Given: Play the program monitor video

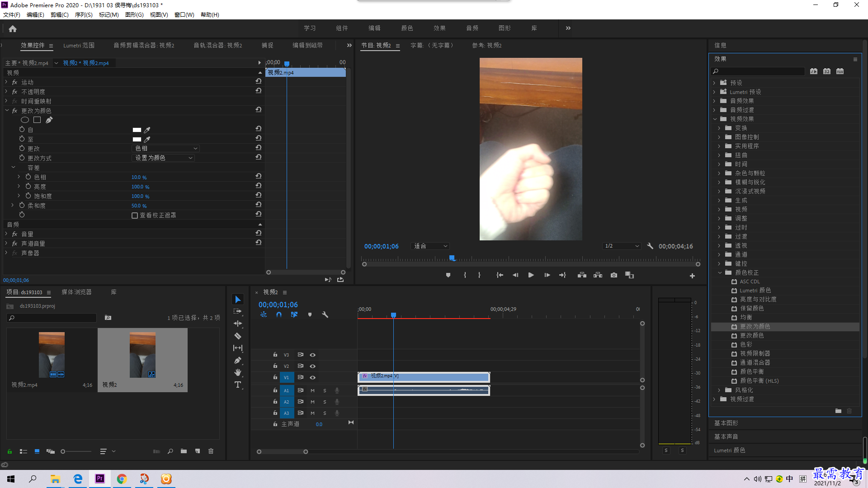Looking at the screenshot, I should (x=531, y=275).
